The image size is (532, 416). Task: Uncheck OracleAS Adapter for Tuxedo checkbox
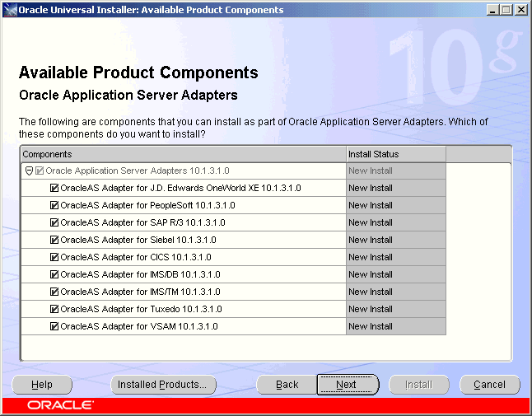(54, 309)
